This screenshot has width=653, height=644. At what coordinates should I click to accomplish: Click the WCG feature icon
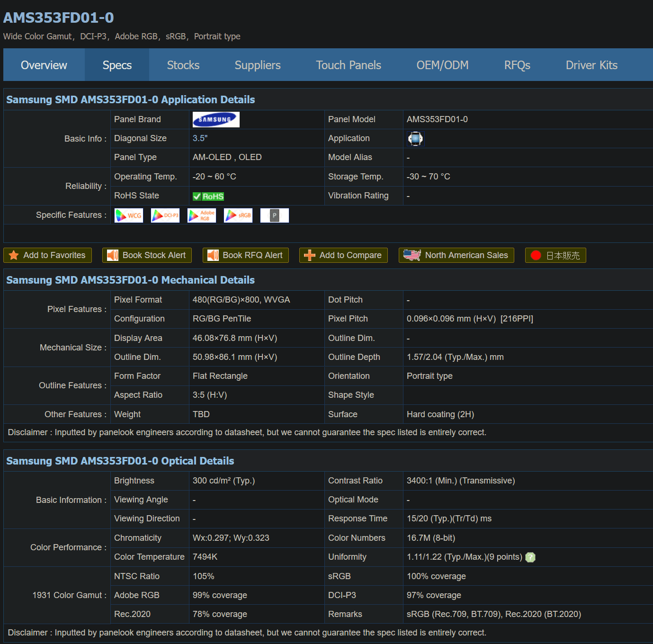click(x=129, y=215)
